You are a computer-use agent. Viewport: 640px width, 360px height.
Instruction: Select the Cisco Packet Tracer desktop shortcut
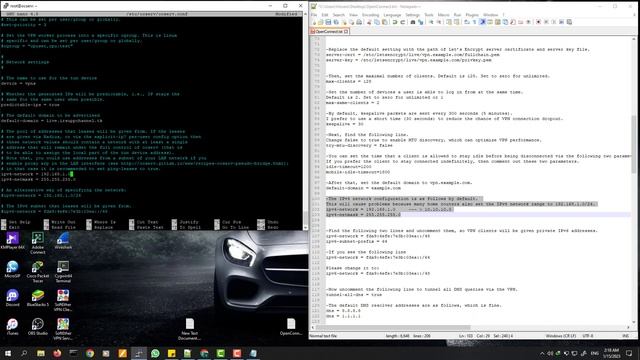tap(38, 272)
